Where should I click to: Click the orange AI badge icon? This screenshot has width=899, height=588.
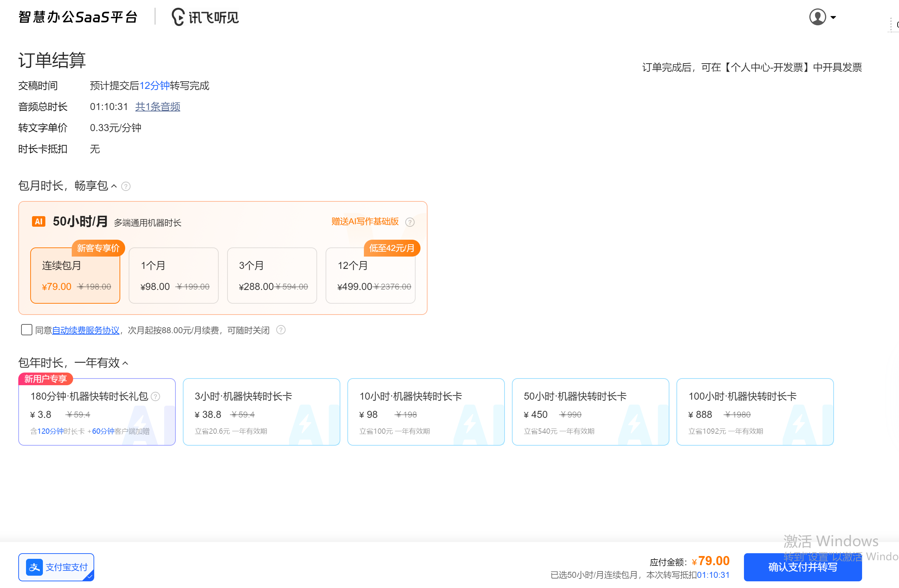tap(39, 221)
